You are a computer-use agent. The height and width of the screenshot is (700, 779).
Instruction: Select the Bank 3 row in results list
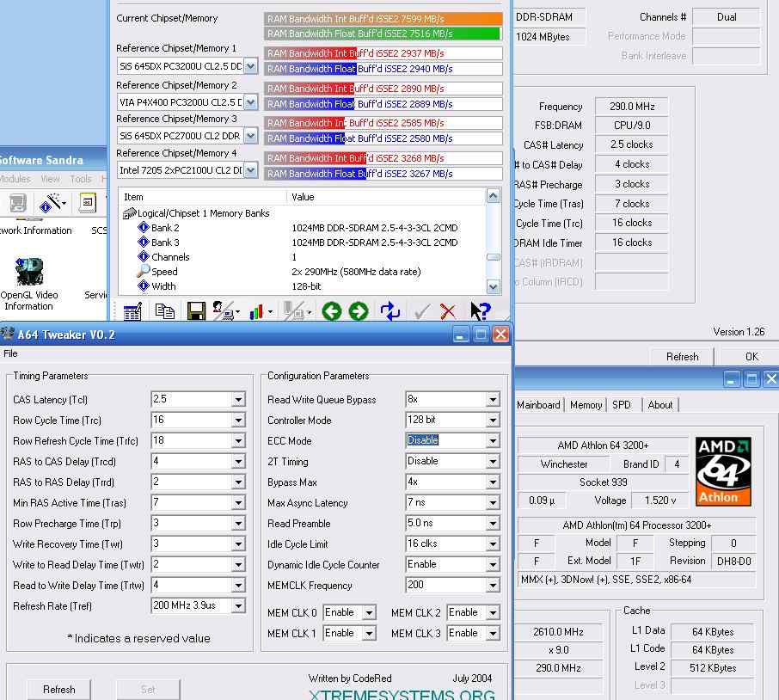[303, 243]
